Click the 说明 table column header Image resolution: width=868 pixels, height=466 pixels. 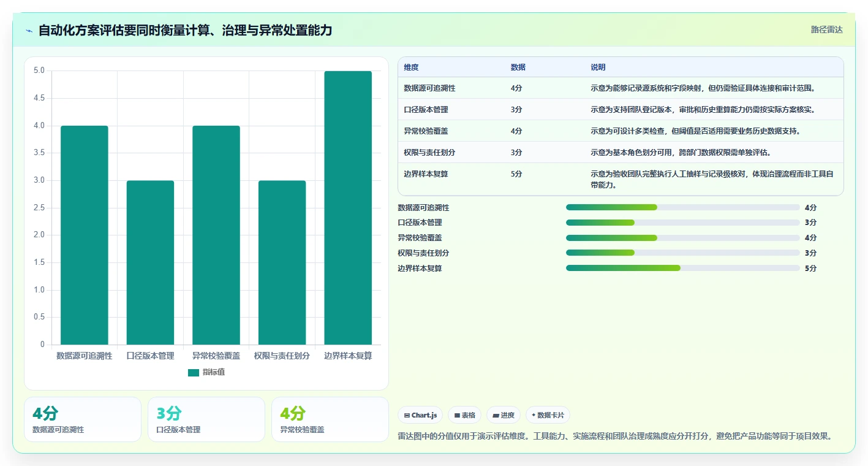pos(598,67)
